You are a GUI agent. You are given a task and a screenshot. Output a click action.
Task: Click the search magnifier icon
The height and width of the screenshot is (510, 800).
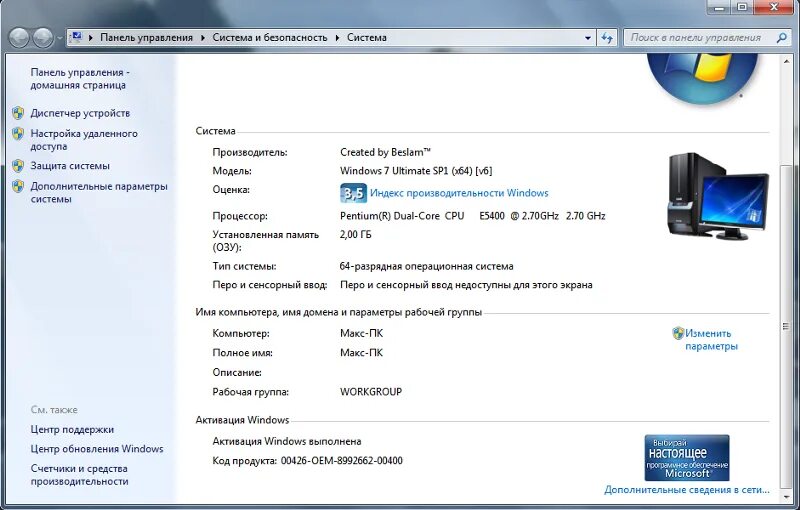(x=781, y=38)
